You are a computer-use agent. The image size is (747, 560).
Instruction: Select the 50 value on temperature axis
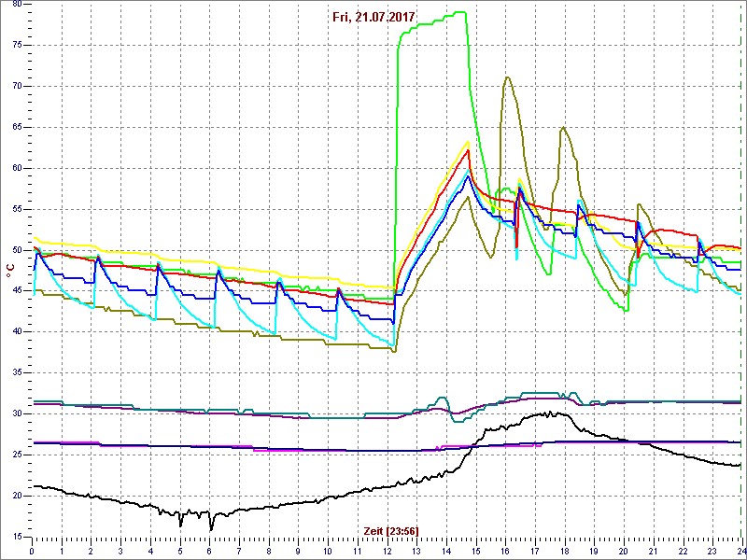click(x=18, y=250)
